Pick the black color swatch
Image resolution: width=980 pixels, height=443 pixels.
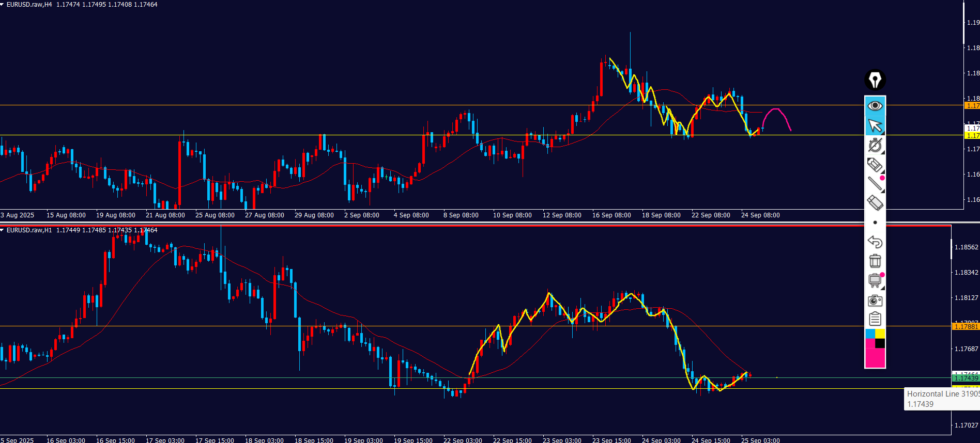(x=880, y=343)
